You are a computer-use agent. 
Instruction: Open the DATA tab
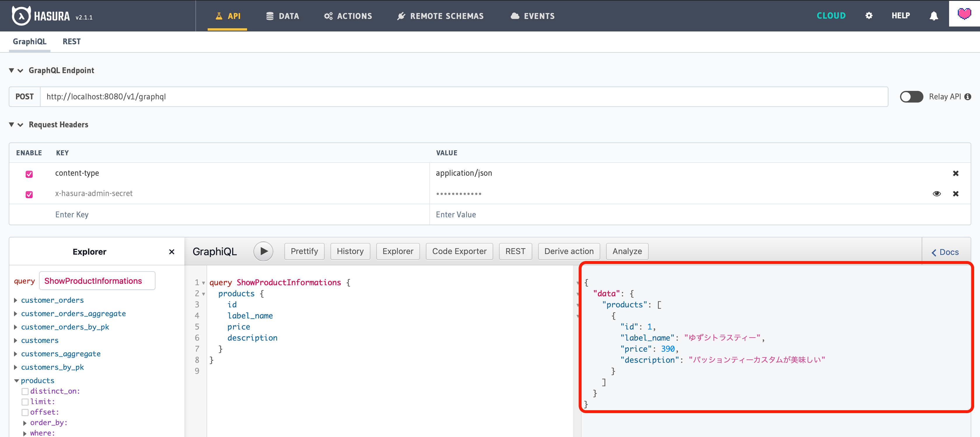pyautogui.click(x=283, y=16)
